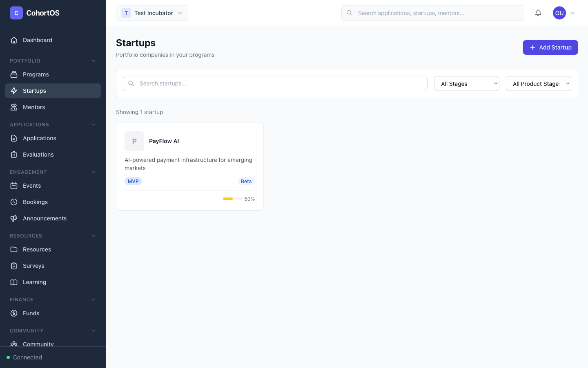Open the Test Incubator workspace switcher

(152, 13)
